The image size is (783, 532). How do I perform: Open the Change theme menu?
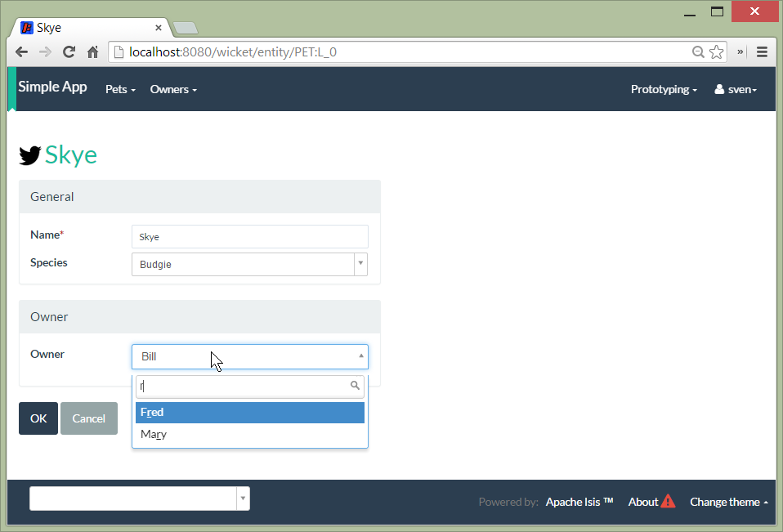click(728, 502)
